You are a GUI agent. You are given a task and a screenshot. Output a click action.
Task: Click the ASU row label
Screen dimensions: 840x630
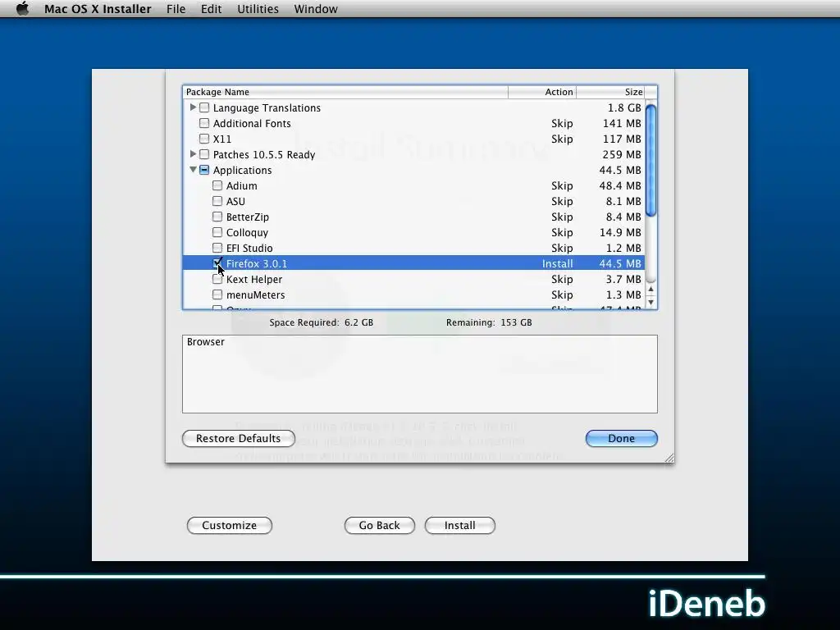click(x=235, y=201)
